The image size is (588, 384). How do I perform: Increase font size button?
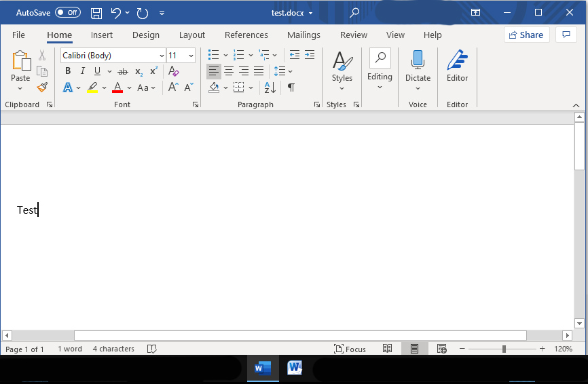pos(173,88)
